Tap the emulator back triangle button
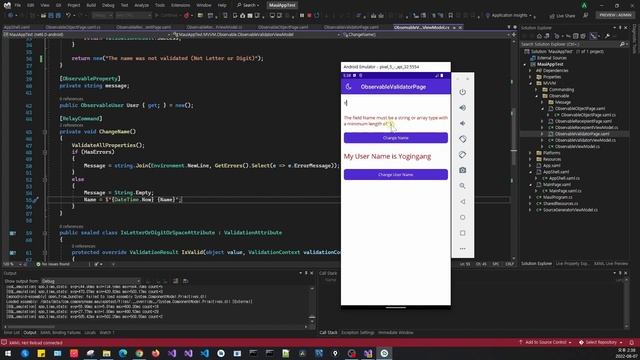Screen dimensions: 640x360 [x=462, y=202]
